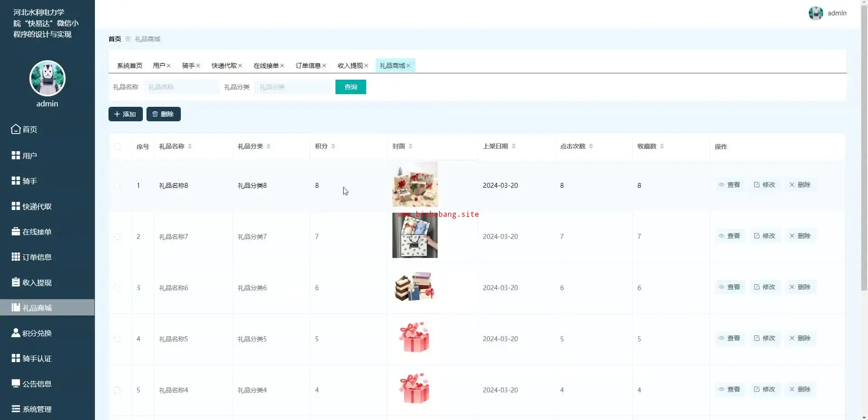Switch to the 收入提现 tab
Screen dimensions: 868x420
350,66
